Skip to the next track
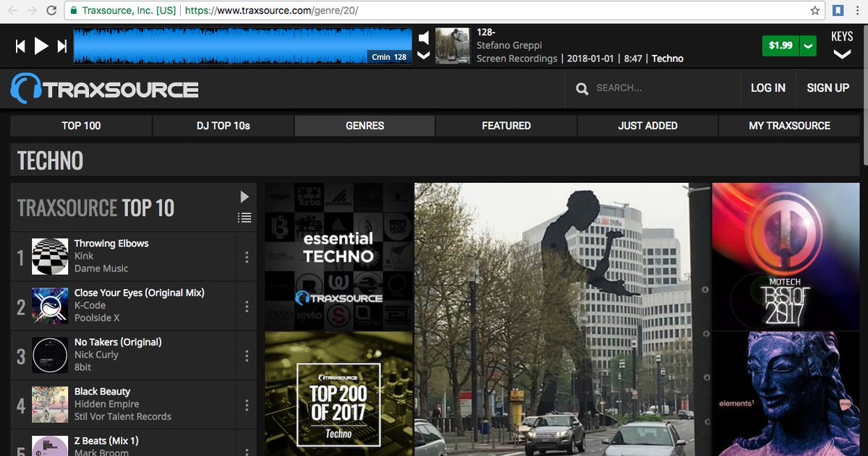 pos(63,45)
